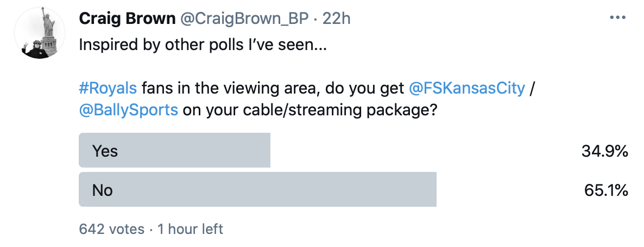The height and width of the screenshot is (247, 644).
Task: Click the "1 hour left" poll timer
Action: click(190, 229)
